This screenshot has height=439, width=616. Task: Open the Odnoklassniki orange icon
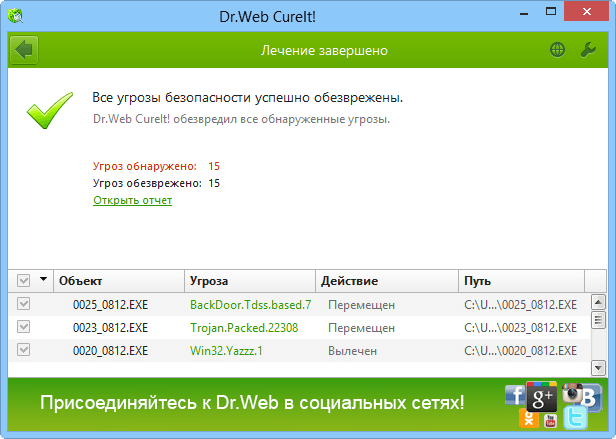[x=529, y=418]
